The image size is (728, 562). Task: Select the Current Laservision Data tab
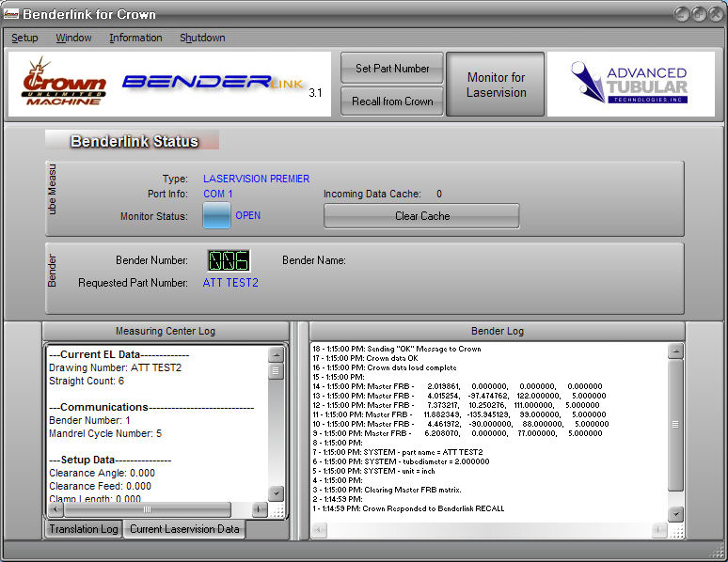(185, 529)
